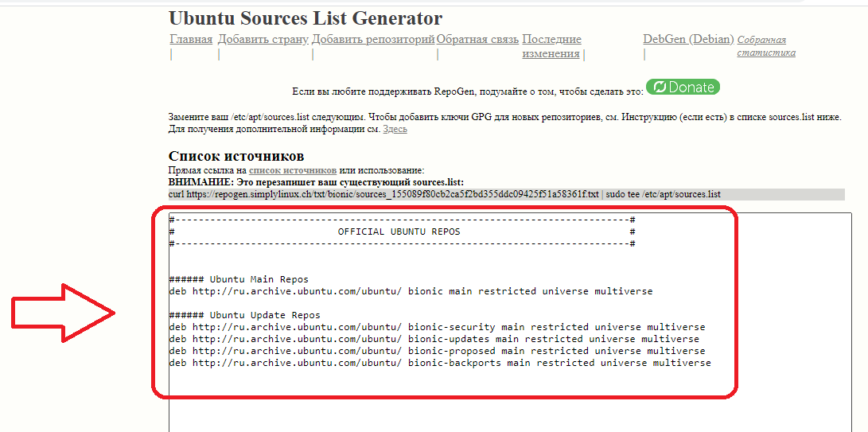Open Собранная статистика link
The height and width of the screenshot is (432, 868).
tap(766, 46)
